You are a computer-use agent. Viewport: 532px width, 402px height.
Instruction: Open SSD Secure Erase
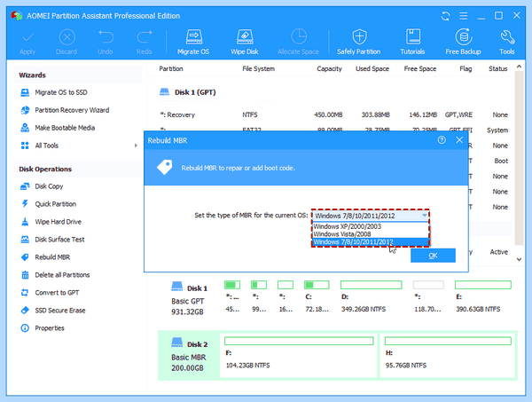[x=60, y=311]
